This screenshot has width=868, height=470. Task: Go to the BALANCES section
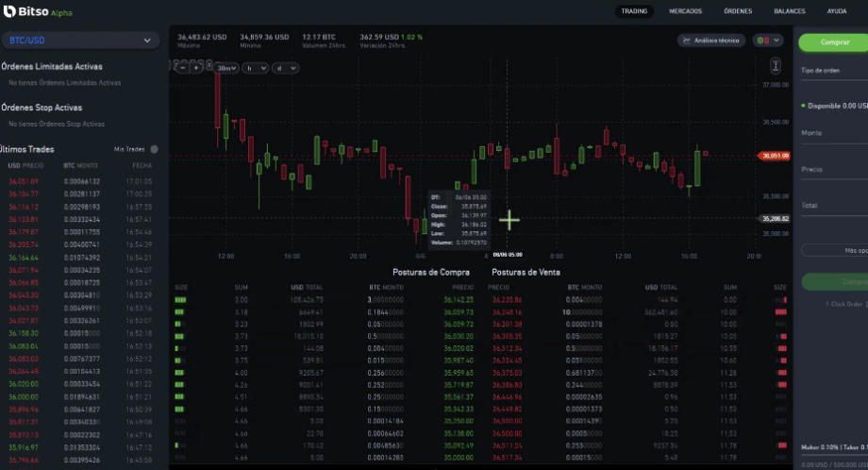(x=789, y=11)
